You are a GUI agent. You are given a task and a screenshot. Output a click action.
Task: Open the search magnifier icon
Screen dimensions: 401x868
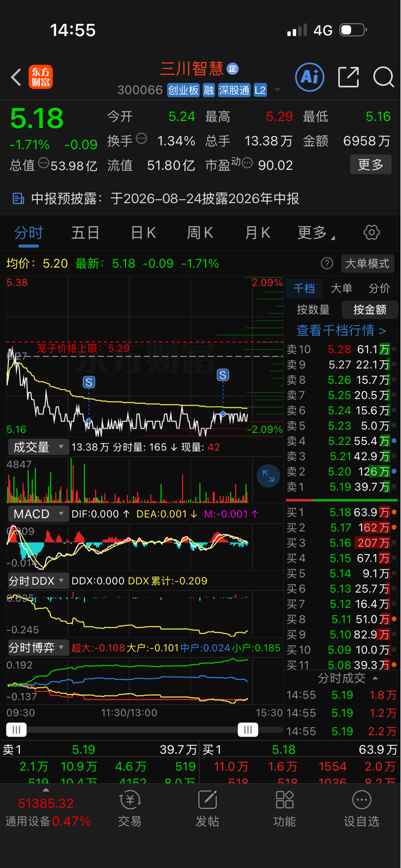coord(383,77)
